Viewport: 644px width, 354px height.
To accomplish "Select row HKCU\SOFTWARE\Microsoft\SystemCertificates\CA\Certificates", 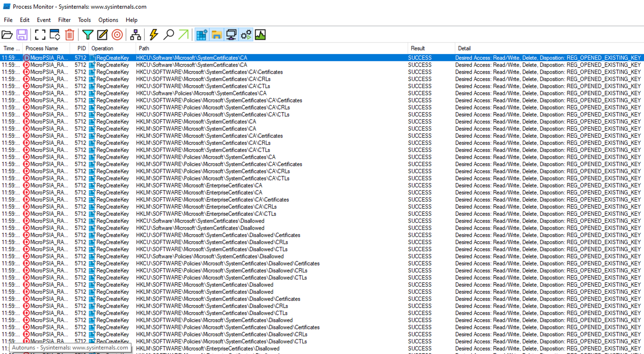I will (322, 72).
